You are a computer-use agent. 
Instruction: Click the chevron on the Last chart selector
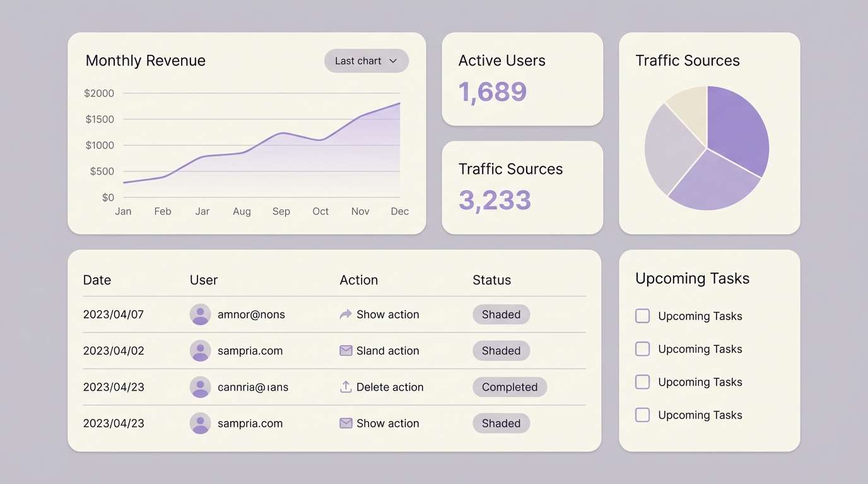pos(393,60)
